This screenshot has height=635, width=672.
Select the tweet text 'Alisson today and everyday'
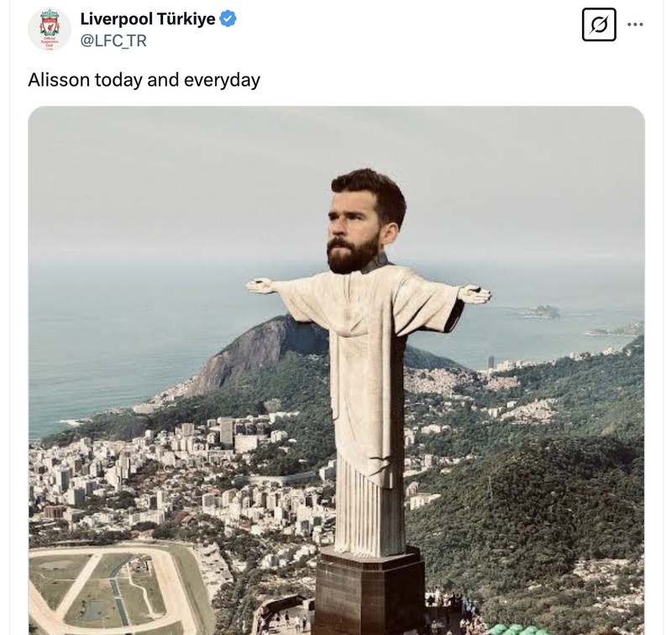(x=141, y=79)
